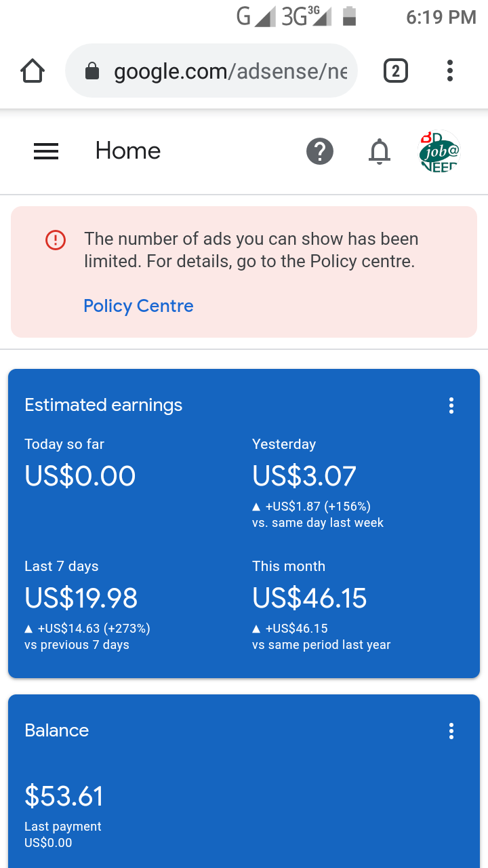Open the Balance card options menu
This screenshot has height=868, width=488.
(x=451, y=731)
